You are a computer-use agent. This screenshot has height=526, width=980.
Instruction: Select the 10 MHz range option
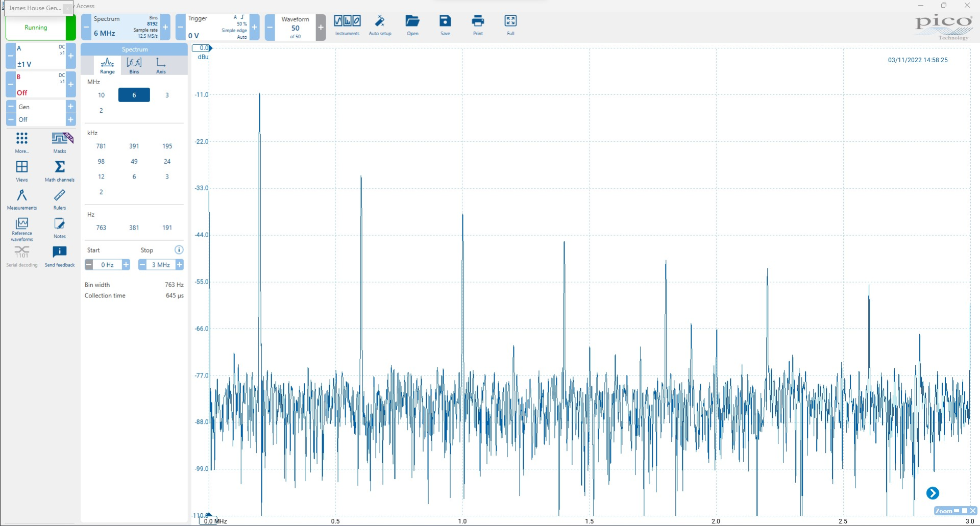[x=101, y=95]
